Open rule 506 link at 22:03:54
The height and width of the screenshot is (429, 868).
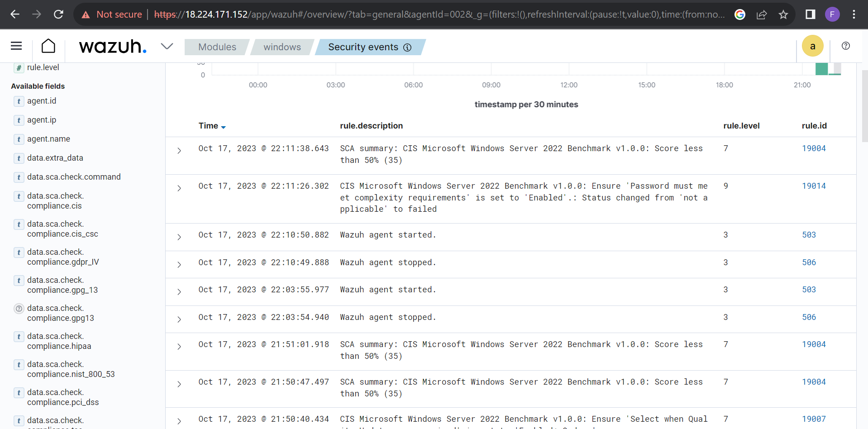tap(809, 317)
